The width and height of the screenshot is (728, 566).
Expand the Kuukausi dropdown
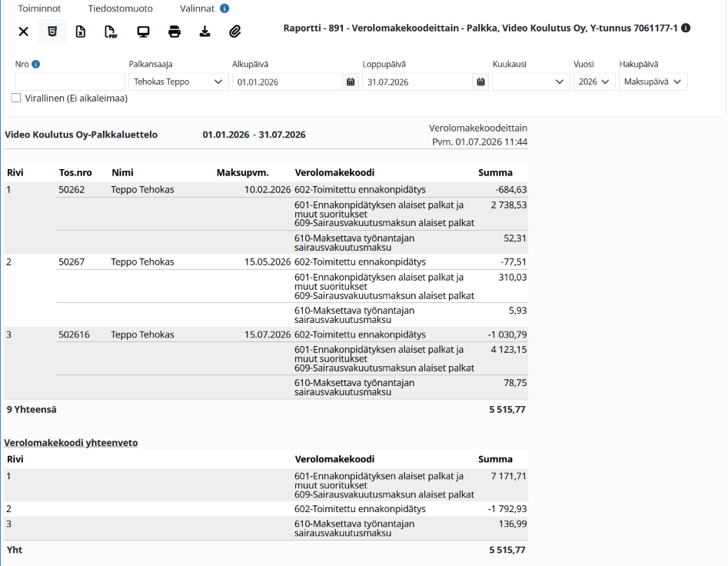point(531,82)
